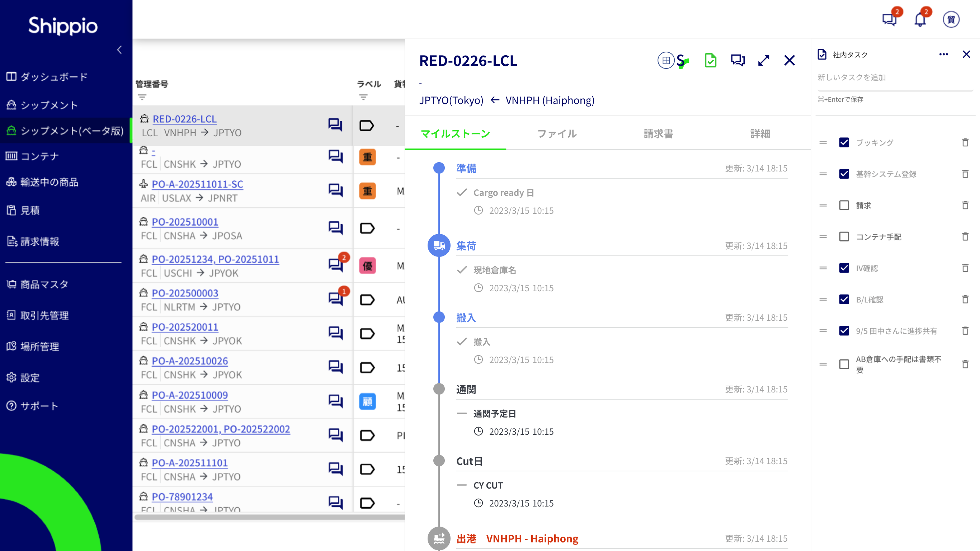Uncheck the IV確認 task

coord(844,268)
